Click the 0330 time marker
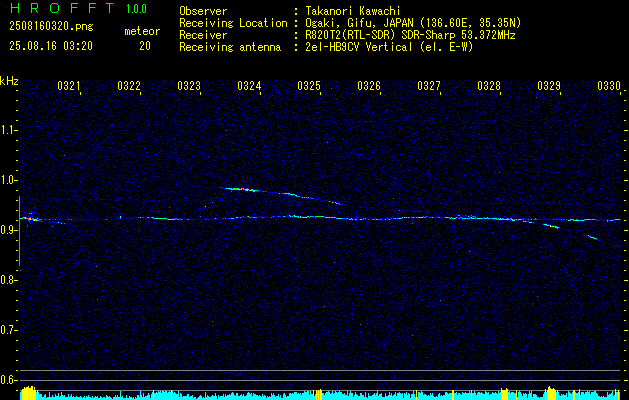The width and height of the screenshot is (629, 400). tap(609, 85)
